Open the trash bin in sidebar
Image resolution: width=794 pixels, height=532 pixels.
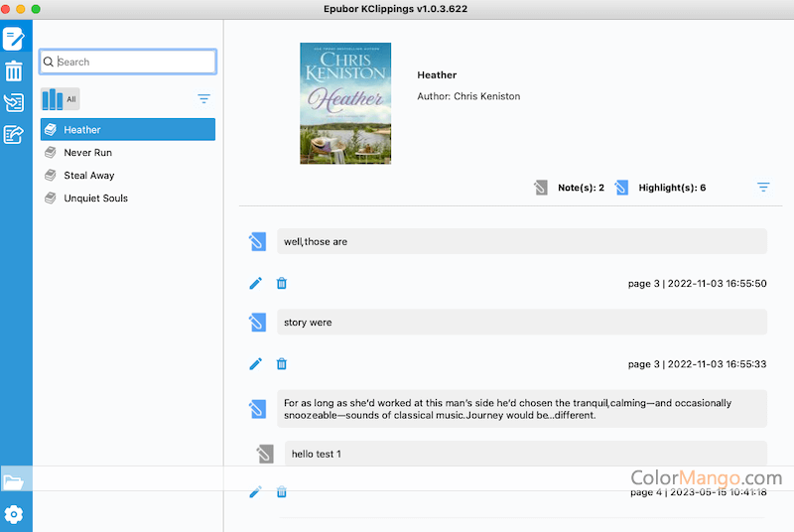tap(14, 70)
